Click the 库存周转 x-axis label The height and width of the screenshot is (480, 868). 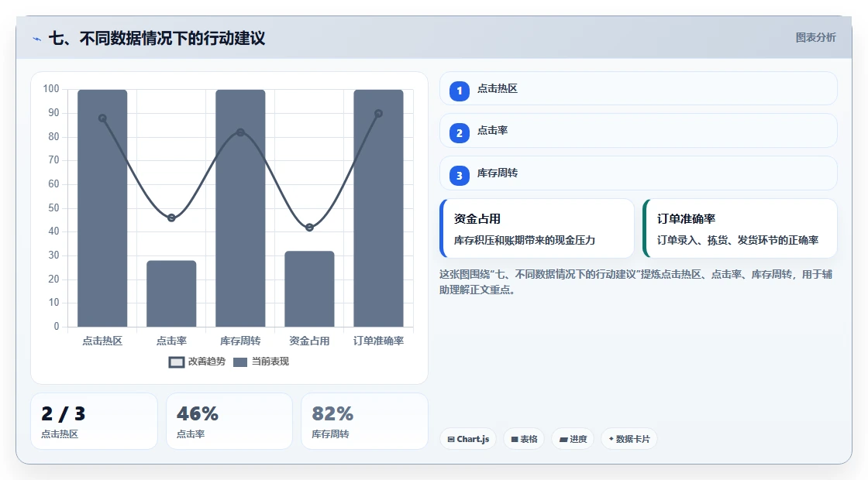coord(240,341)
